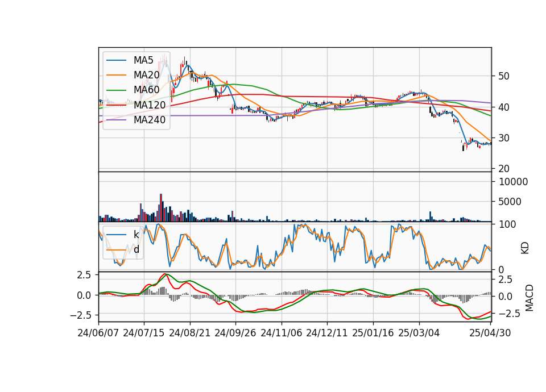Click the 24/11/06 date axis label
Screen dimensions: 546x392
click(282, 333)
